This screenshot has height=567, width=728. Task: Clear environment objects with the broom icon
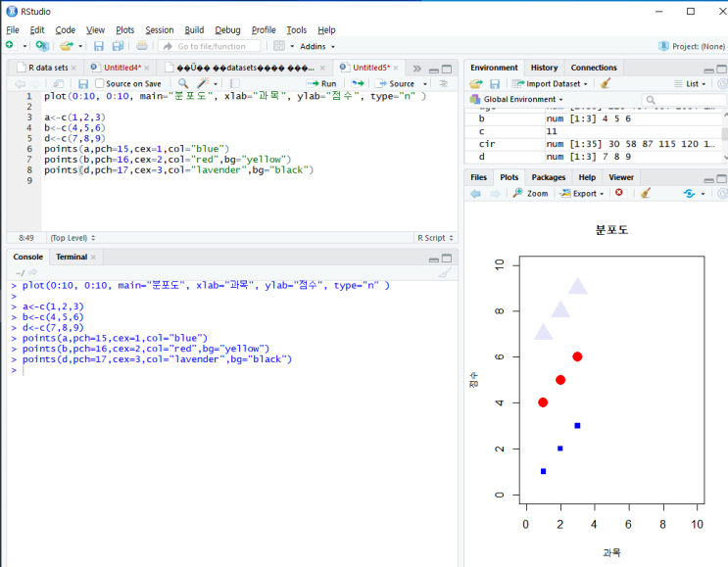coord(606,84)
